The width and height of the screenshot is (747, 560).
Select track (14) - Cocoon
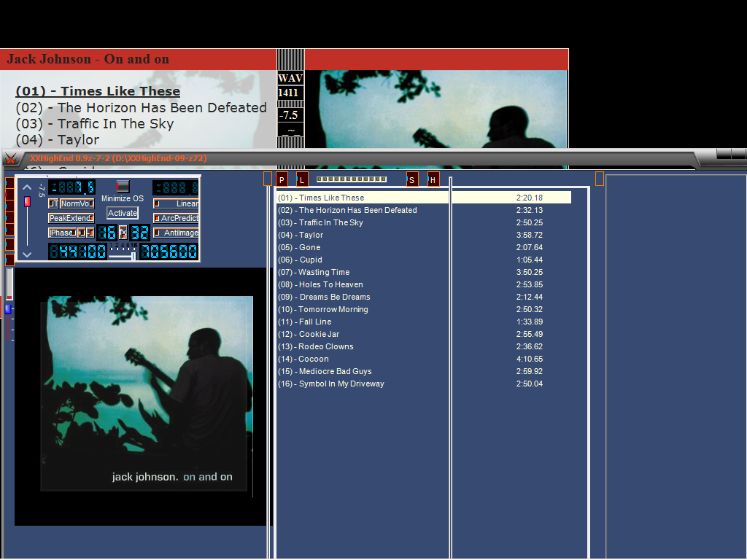pyautogui.click(x=424, y=359)
